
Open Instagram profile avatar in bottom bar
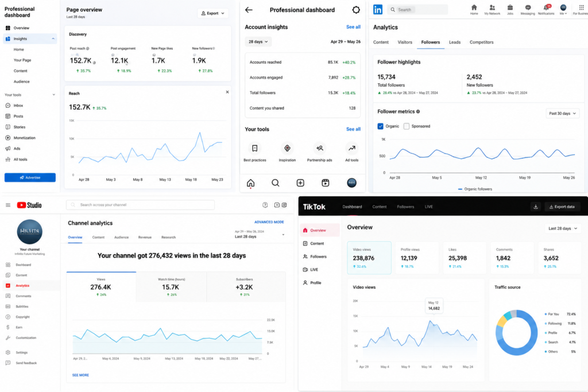click(351, 183)
